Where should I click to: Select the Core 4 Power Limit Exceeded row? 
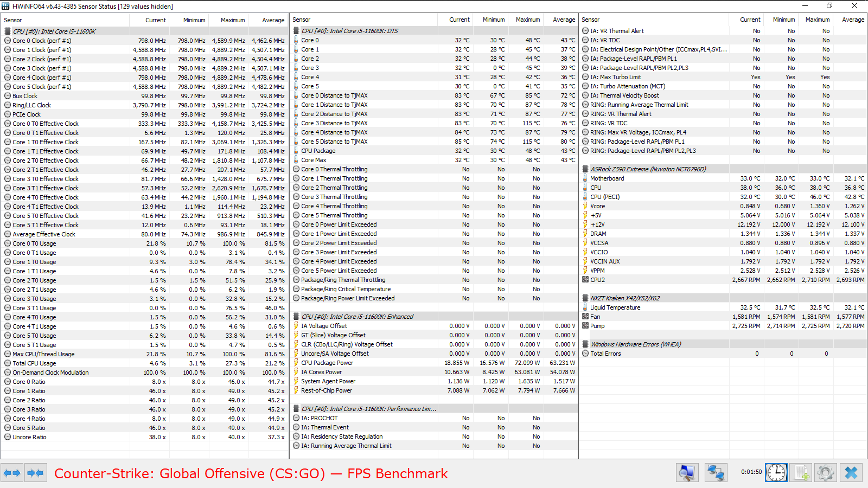point(433,261)
